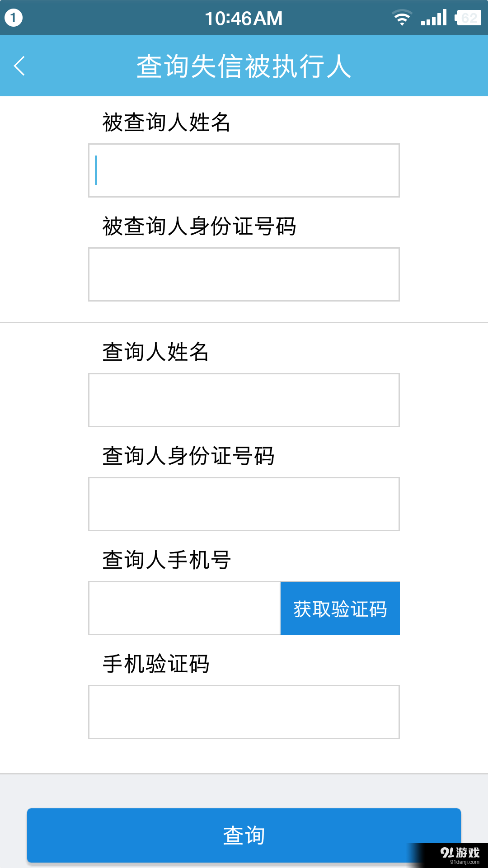The width and height of the screenshot is (488, 868).
Task: Click the battery indicator in status bar
Action: coord(470,17)
